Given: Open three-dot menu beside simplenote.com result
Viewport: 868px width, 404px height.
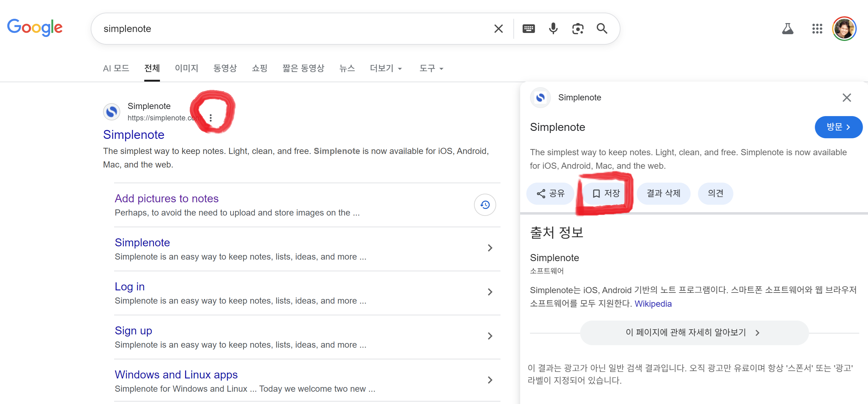Looking at the screenshot, I should pos(211,118).
